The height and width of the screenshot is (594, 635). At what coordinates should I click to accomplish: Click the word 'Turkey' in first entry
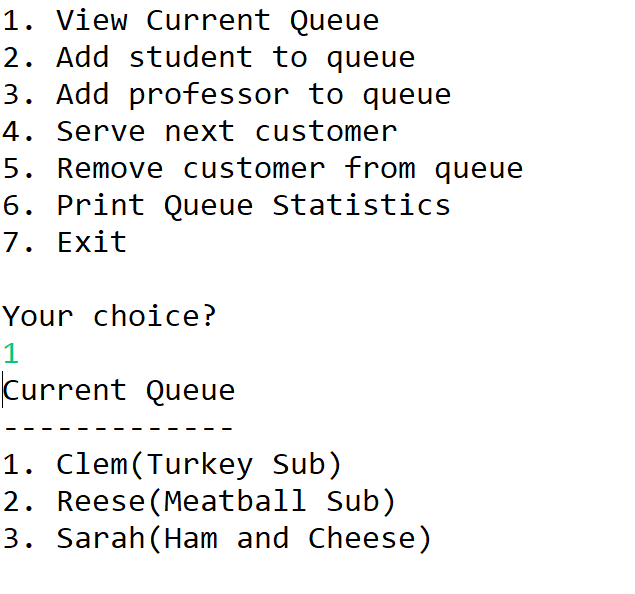(x=200, y=465)
